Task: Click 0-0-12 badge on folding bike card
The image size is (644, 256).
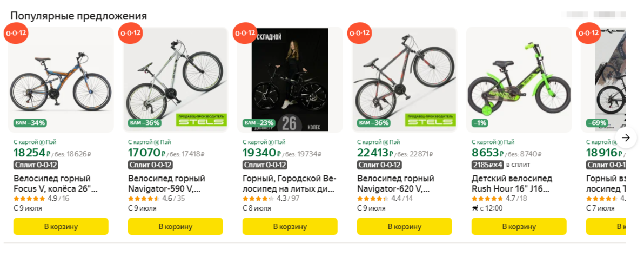Action: pos(245,34)
